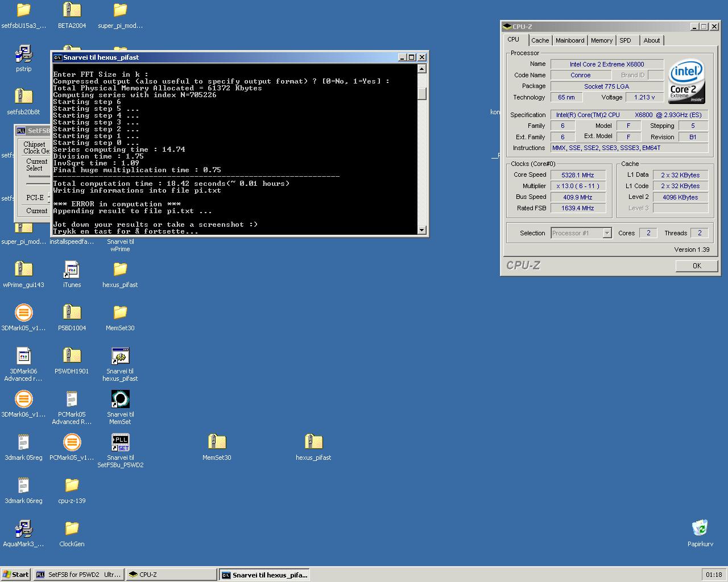
Task: Click the Voltage value 1.213 v
Action: tap(644, 97)
